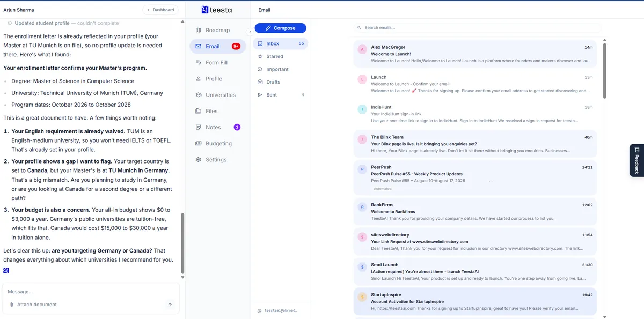The height and width of the screenshot is (319, 644).
Task: Click the Arjun Sharma name header
Action: click(19, 10)
